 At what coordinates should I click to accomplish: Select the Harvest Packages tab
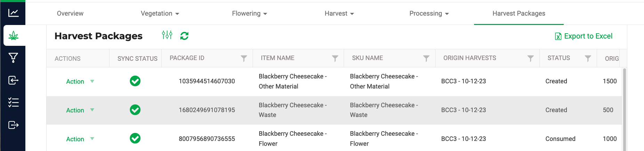point(519,14)
